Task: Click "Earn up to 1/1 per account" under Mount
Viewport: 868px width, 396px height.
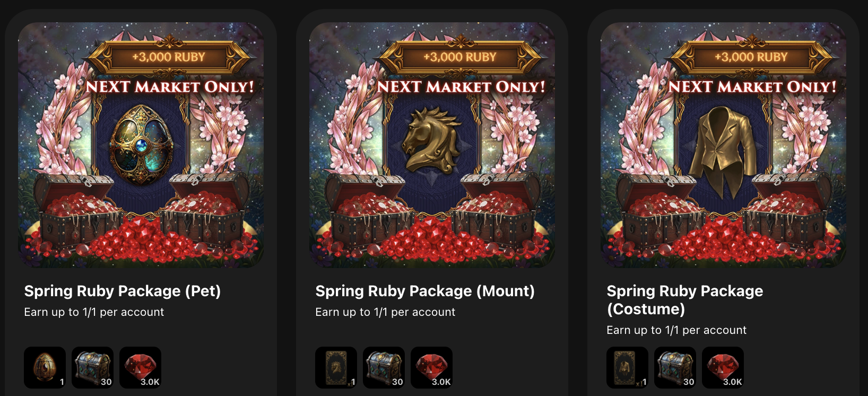Action: point(385,312)
